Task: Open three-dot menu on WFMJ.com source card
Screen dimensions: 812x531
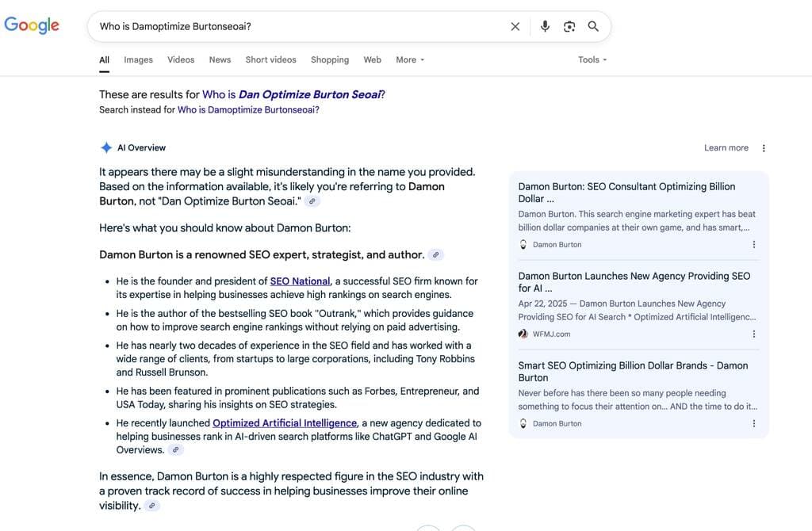Action: click(x=753, y=334)
